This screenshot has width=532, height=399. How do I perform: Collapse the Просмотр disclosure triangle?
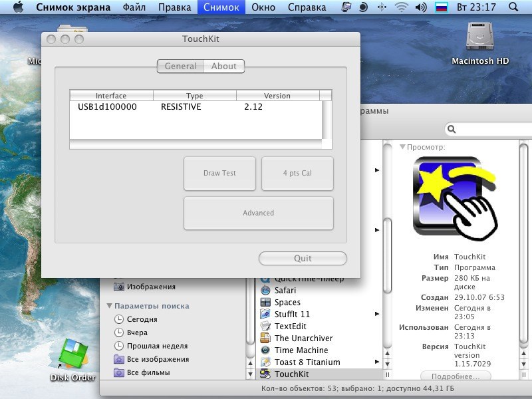(x=402, y=147)
